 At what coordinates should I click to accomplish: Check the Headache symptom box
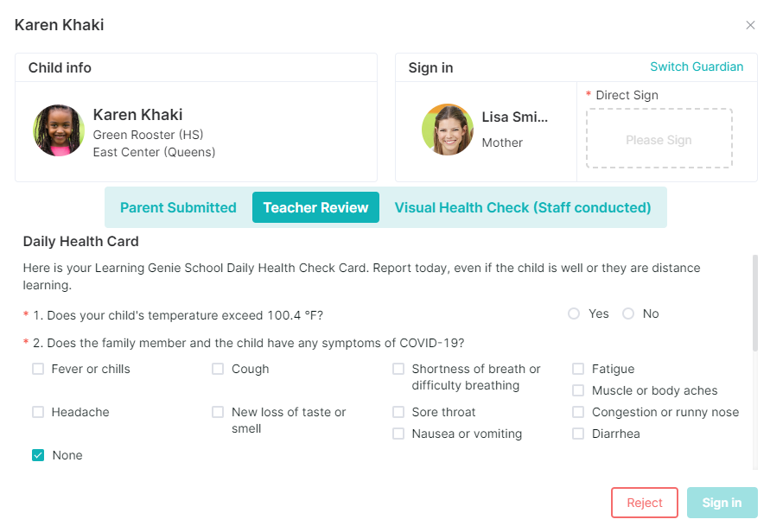[x=38, y=412]
